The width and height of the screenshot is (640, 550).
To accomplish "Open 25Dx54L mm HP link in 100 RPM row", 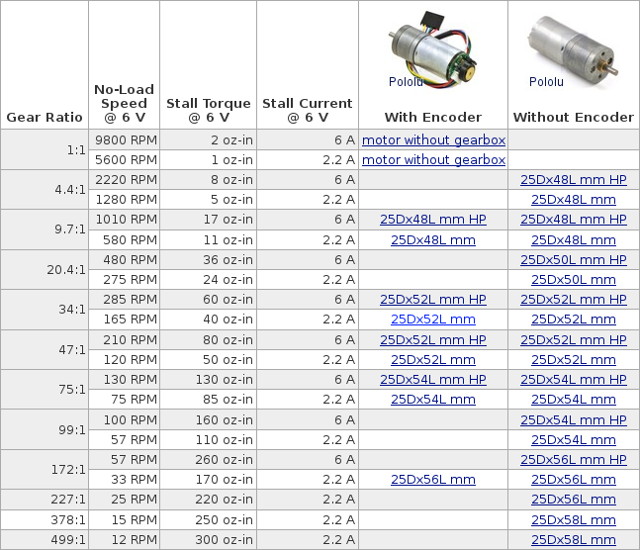I will [573, 420].
